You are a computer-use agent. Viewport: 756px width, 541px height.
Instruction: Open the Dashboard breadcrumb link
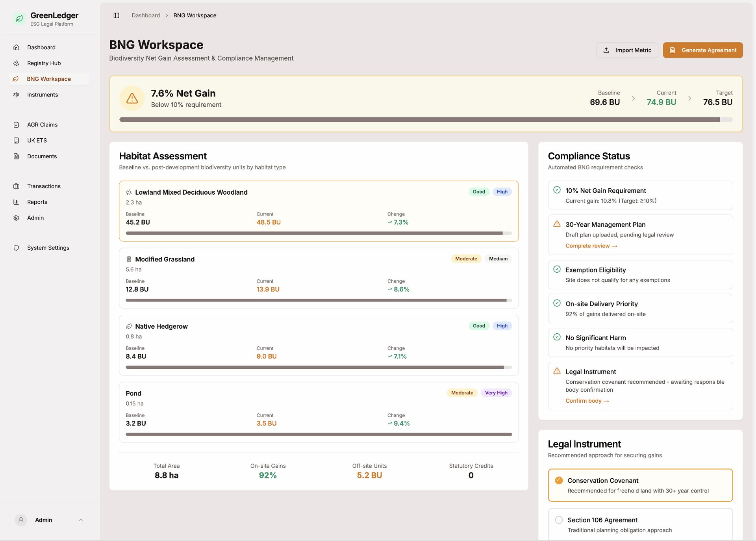(x=146, y=15)
